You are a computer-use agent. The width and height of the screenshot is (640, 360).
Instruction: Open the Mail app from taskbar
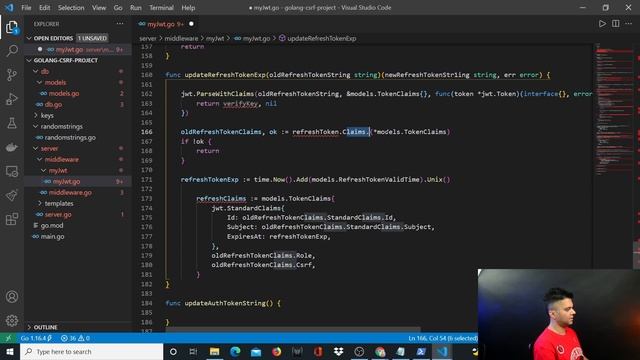[x=256, y=351]
